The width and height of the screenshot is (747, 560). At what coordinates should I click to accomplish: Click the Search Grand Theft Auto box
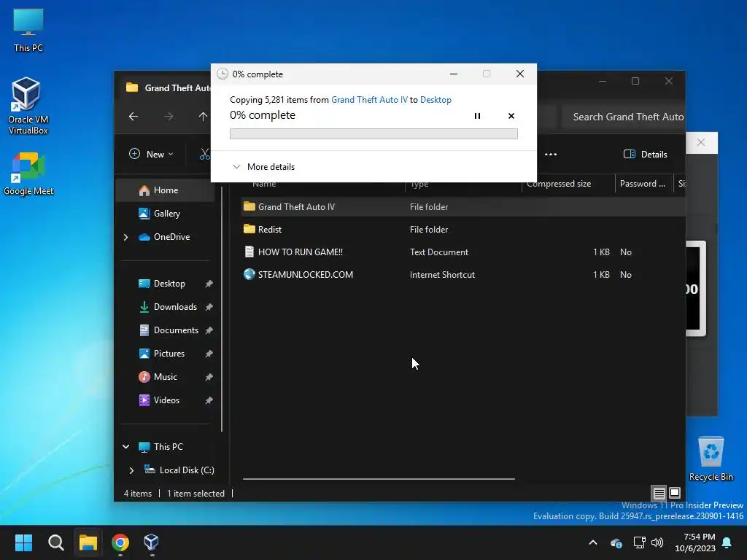623,117
